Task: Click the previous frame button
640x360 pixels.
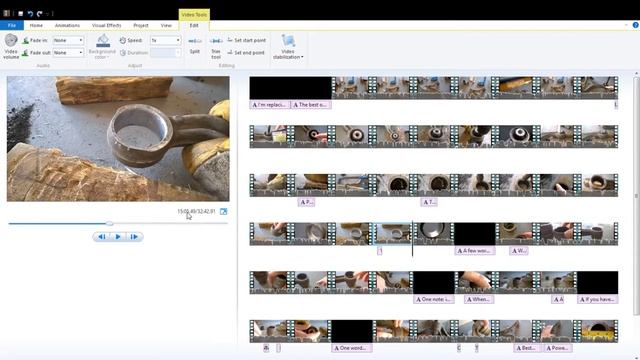Action: [x=102, y=237]
